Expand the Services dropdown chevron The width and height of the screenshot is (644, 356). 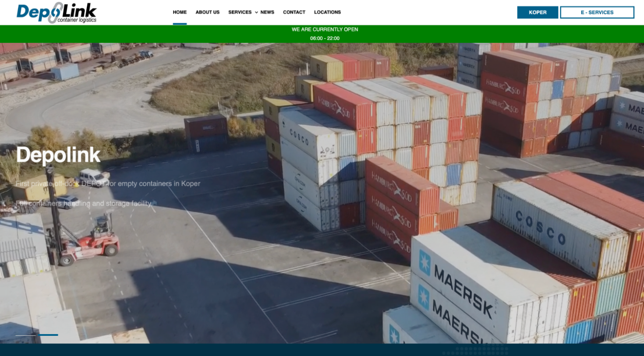(256, 13)
